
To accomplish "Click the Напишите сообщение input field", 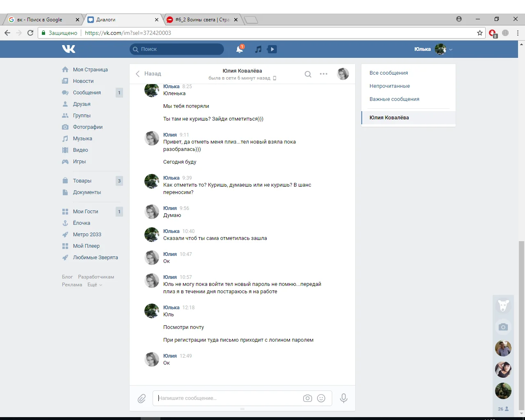I will [226, 398].
